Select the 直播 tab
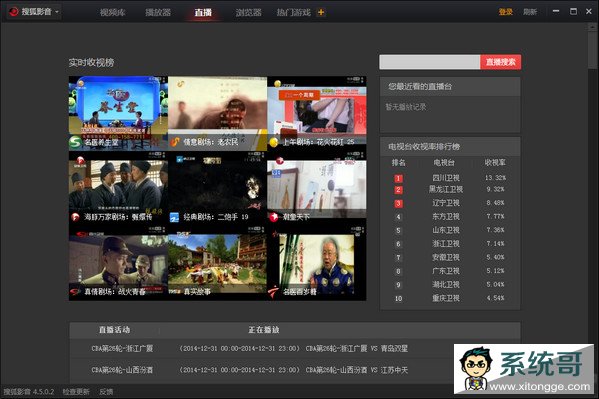 click(203, 12)
